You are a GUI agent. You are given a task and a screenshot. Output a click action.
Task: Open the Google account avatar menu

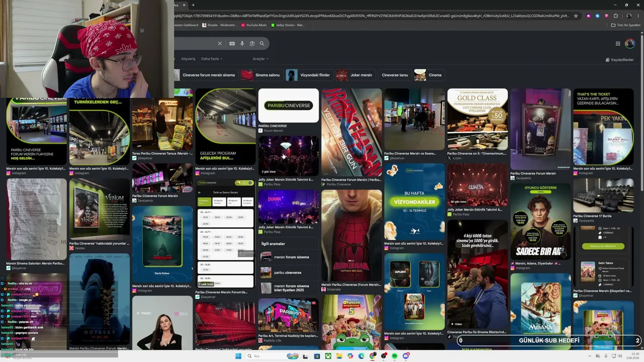(x=629, y=44)
